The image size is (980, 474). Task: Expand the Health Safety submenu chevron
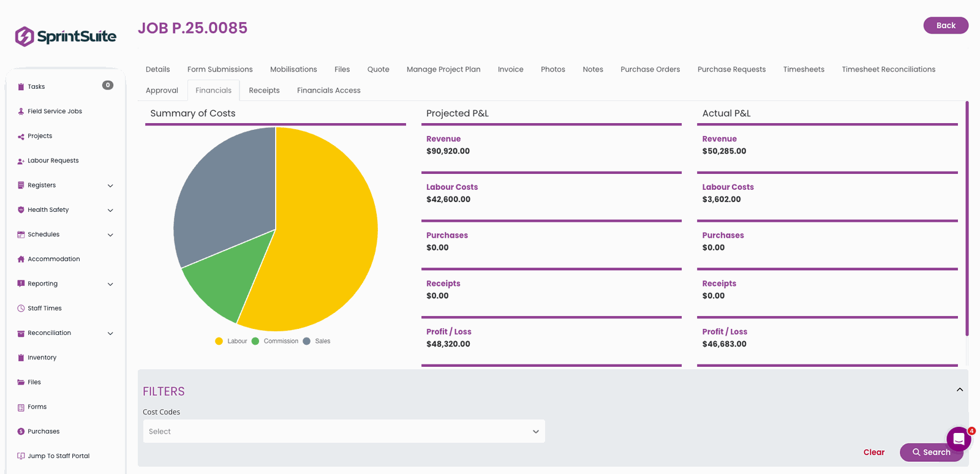coord(110,210)
